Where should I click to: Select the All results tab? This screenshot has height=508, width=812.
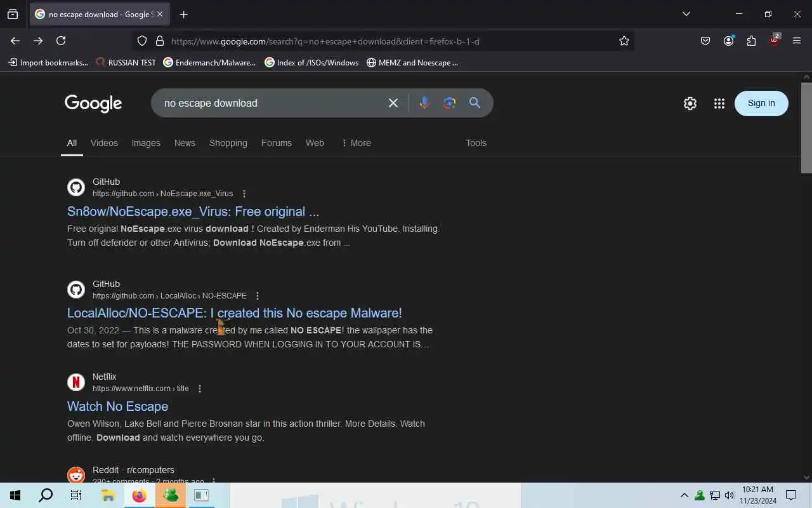72,143
